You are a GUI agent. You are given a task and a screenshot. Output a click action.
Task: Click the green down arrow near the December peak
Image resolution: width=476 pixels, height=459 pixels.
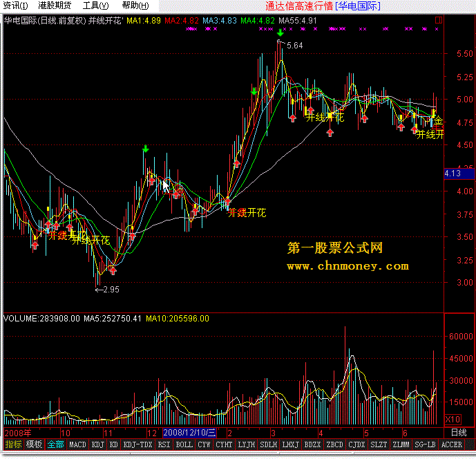tap(146, 149)
